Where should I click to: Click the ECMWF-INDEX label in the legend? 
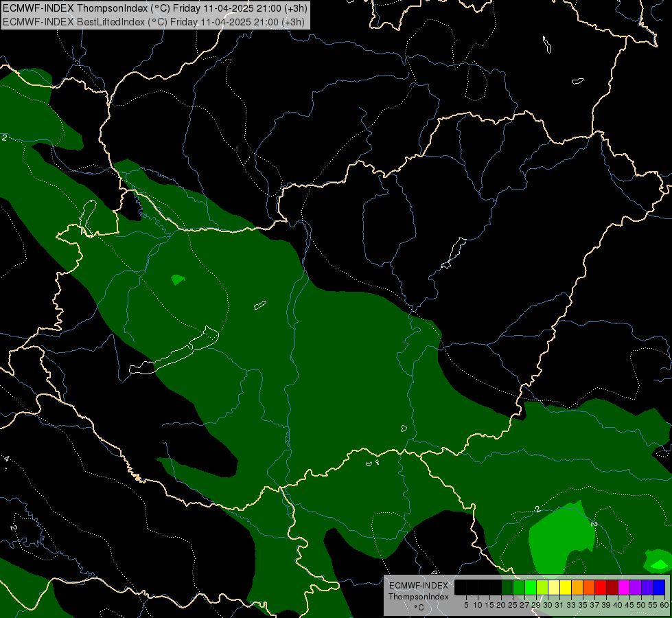pos(419,586)
